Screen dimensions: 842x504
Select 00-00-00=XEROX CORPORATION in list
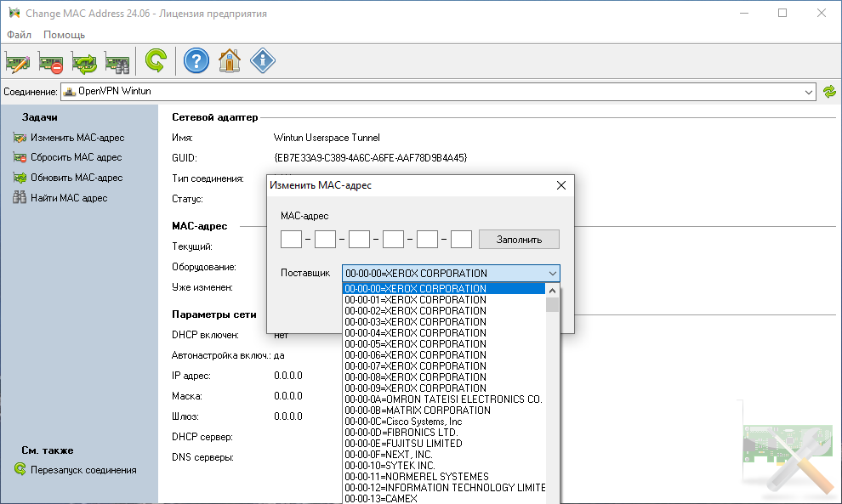[x=444, y=289]
